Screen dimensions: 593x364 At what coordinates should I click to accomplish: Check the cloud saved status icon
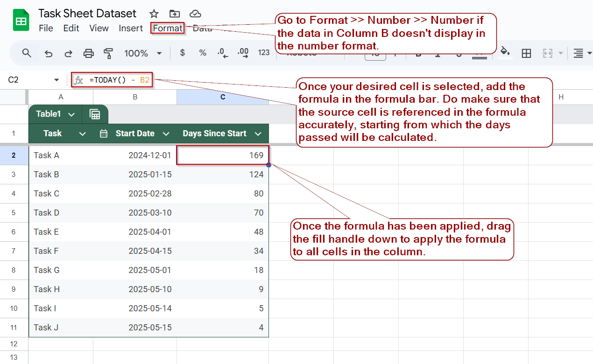[x=196, y=14]
